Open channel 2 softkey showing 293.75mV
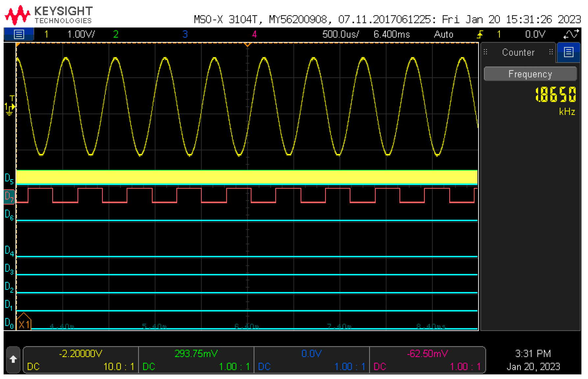Screen dimensions: 588x379 point(196,360)
